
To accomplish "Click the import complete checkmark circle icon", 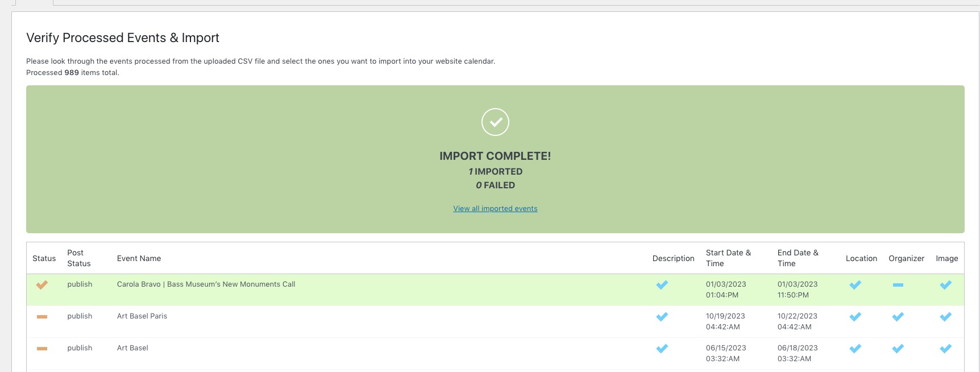I will pyautogui.click(x=495, y=122).
